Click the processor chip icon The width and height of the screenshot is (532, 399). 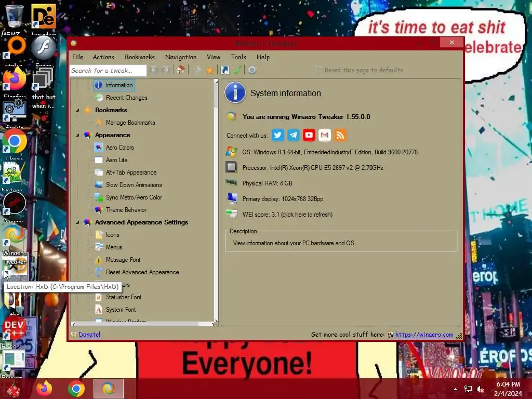(231, 167)
